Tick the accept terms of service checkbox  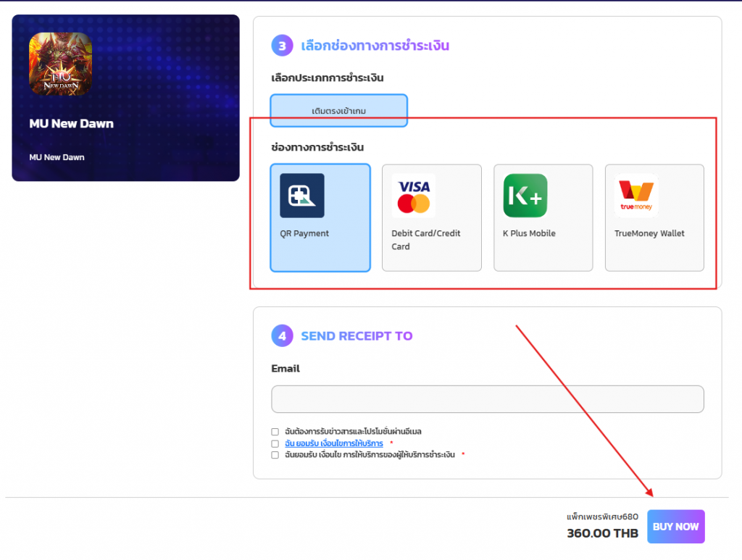click(x=275, y=443)
